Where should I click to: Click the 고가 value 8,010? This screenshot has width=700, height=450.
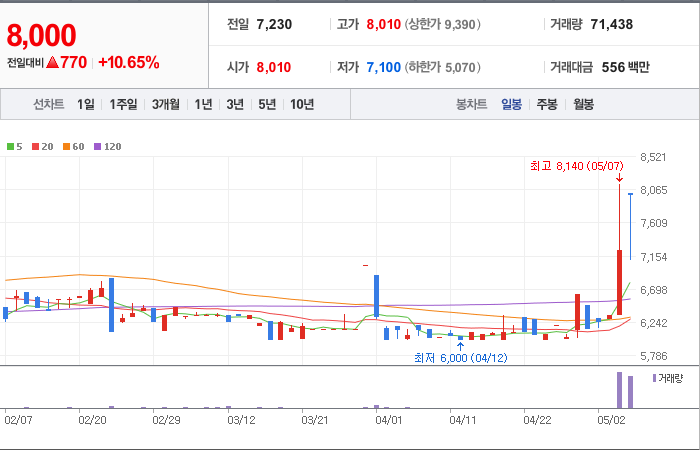click(383, 24)
